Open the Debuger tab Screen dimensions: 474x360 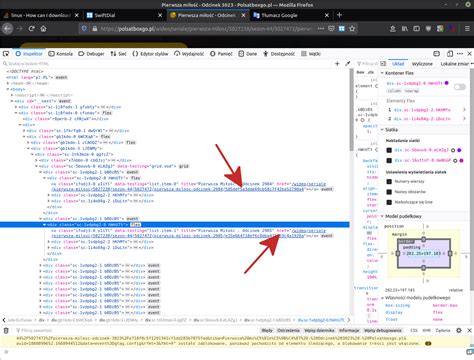click(x=91, y=54)
